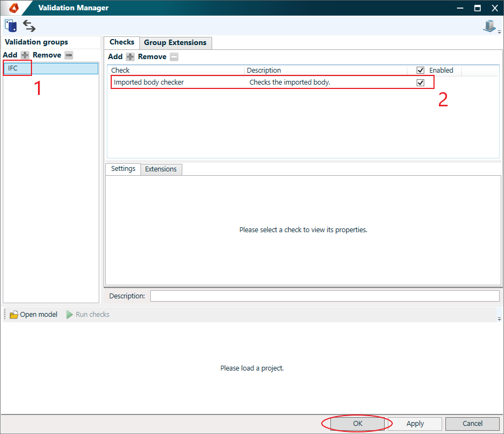Maximize the Validation Manager window
504x434 pixels.
[477, 8]
